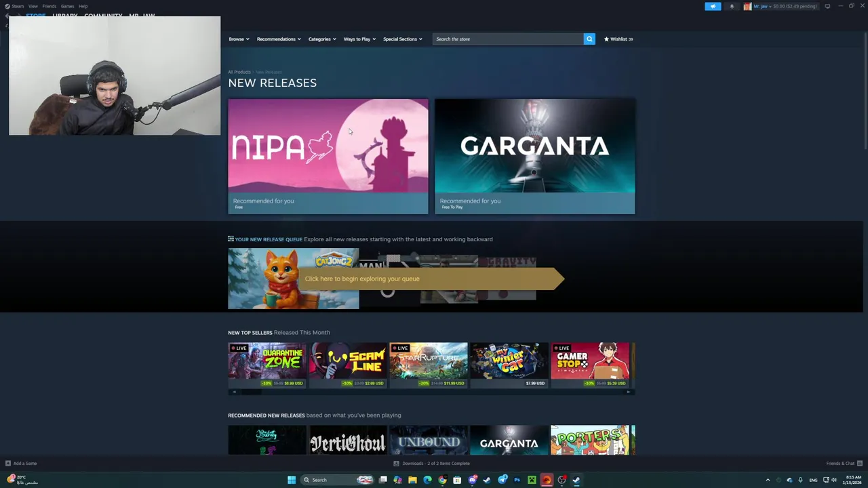Viewport: 868px width, 488px height.
Task: Expand the Special Sections dropdown
Action: click(x=403, y=39)
